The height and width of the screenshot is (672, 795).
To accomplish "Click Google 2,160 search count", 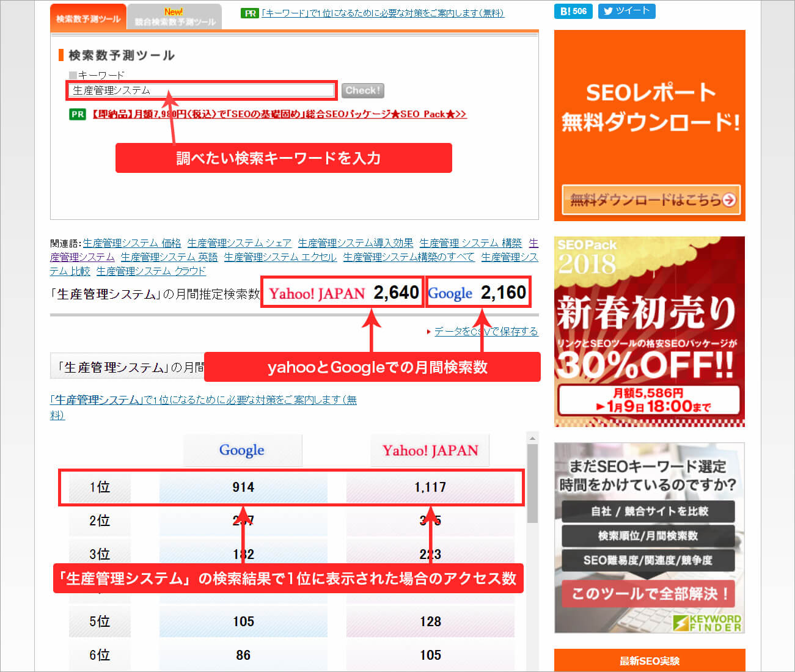I will tap(477, 293).
